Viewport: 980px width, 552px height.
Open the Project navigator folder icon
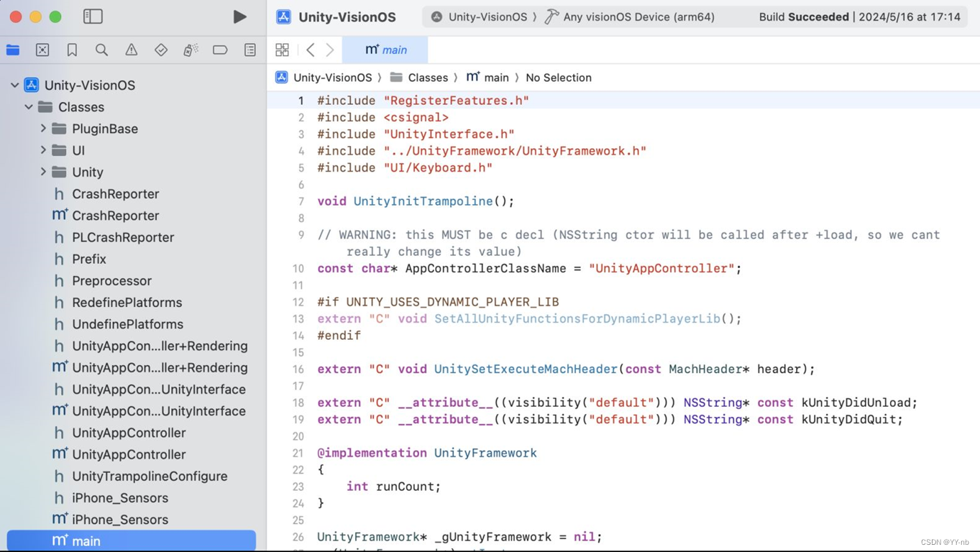point(13,50)
